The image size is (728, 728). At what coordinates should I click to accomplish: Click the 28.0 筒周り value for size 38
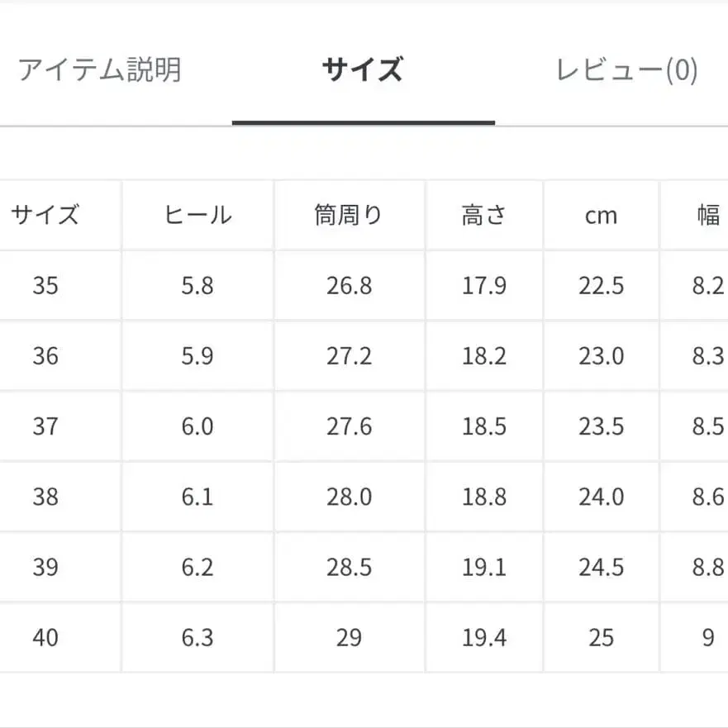coord(350,497)
